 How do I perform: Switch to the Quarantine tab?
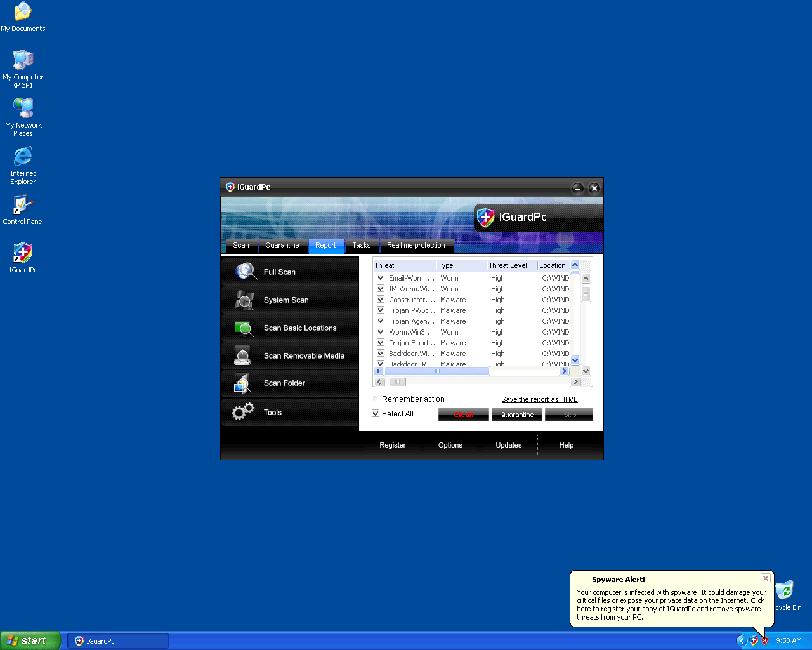(282, 245)
